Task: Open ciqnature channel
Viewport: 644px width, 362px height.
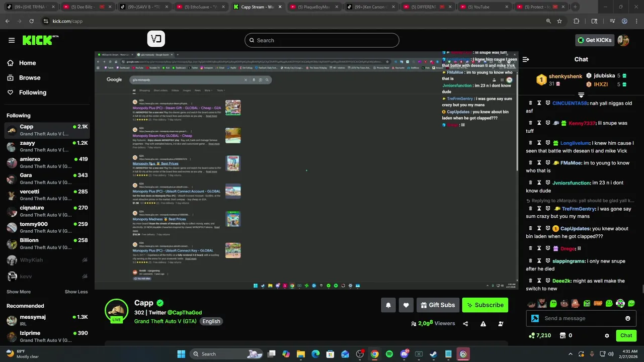Action: pos(47,211)
